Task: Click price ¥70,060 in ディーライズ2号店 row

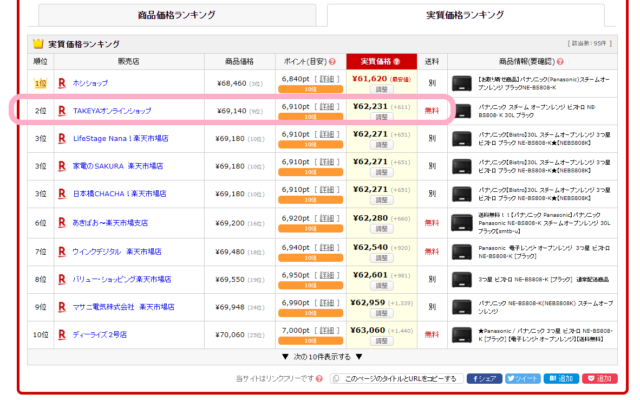Action: click(x=230, y=335)
